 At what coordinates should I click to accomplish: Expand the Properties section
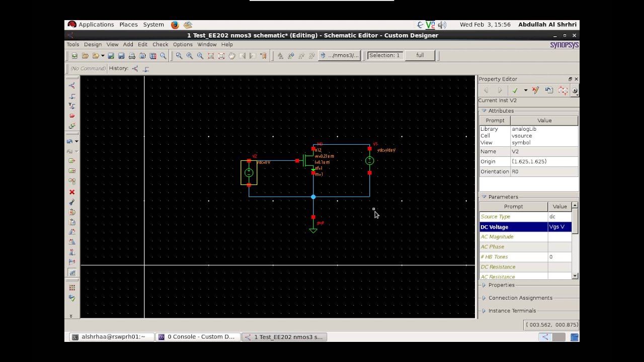coord(484,285)
